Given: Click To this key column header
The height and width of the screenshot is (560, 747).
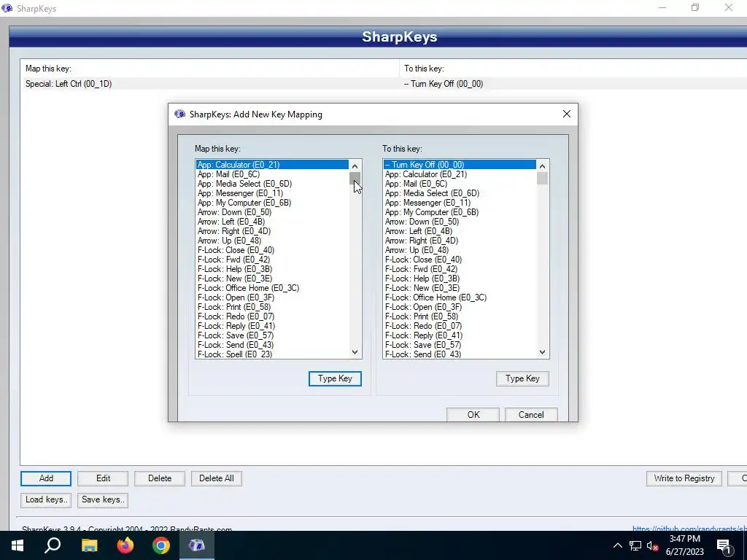Looking at the screenshot, I should [573, 69].
